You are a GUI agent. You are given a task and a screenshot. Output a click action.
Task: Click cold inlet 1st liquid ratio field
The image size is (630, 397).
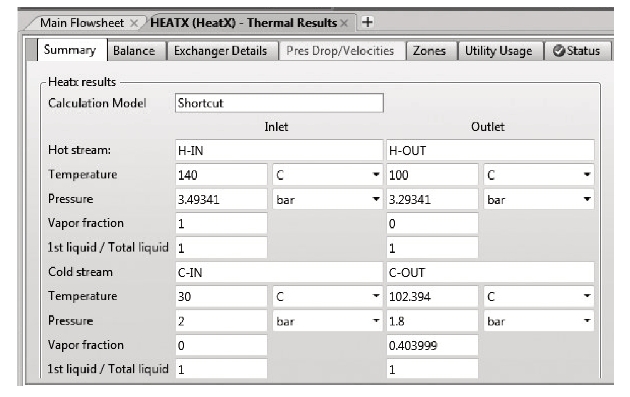pyautogui.click(x=221, y=369)
